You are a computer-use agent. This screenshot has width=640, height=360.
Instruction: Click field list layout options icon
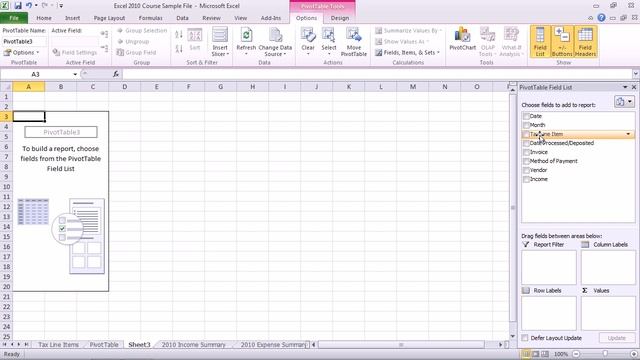coord(624,102)
